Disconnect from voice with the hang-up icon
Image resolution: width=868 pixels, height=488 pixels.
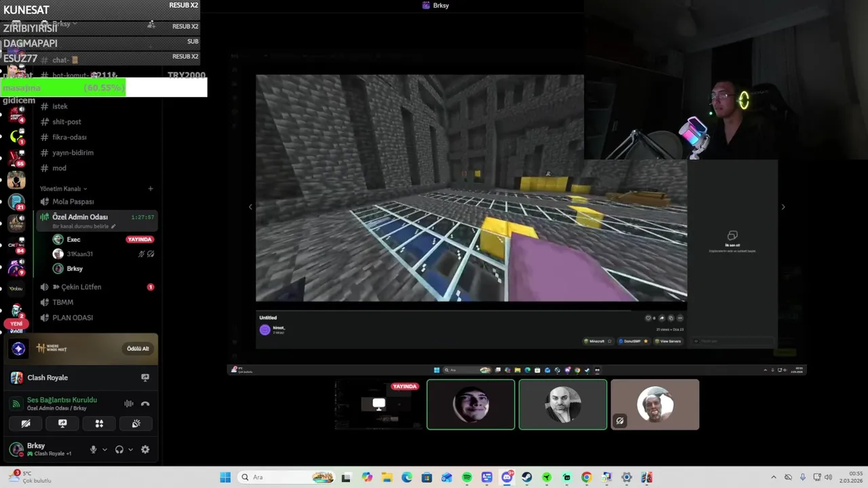click(145, 404)
